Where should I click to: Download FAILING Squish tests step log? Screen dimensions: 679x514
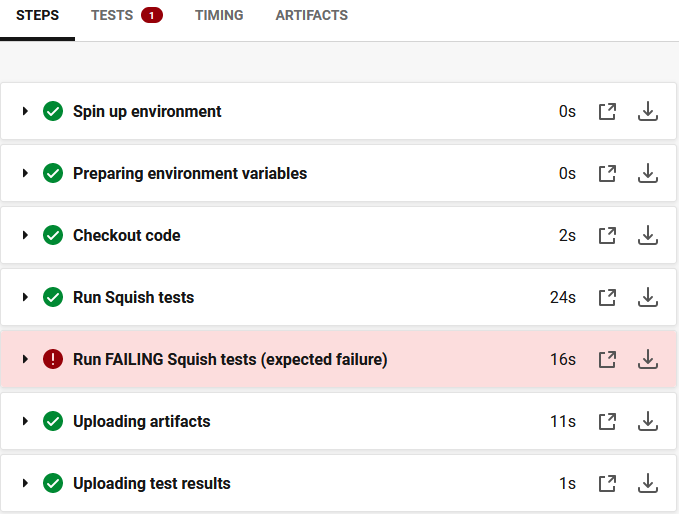tap(648, 360)
